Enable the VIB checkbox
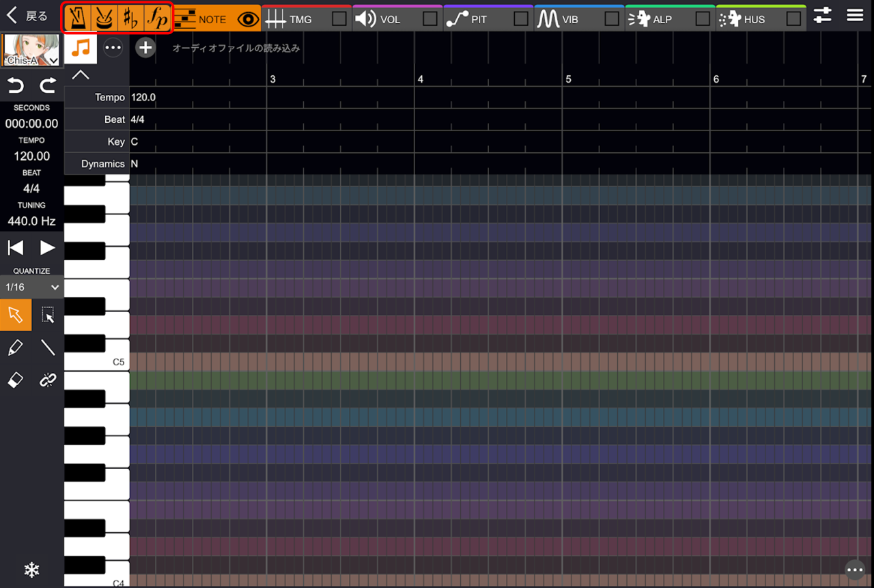This screenshot has width=874, height=588. (612, 19)
